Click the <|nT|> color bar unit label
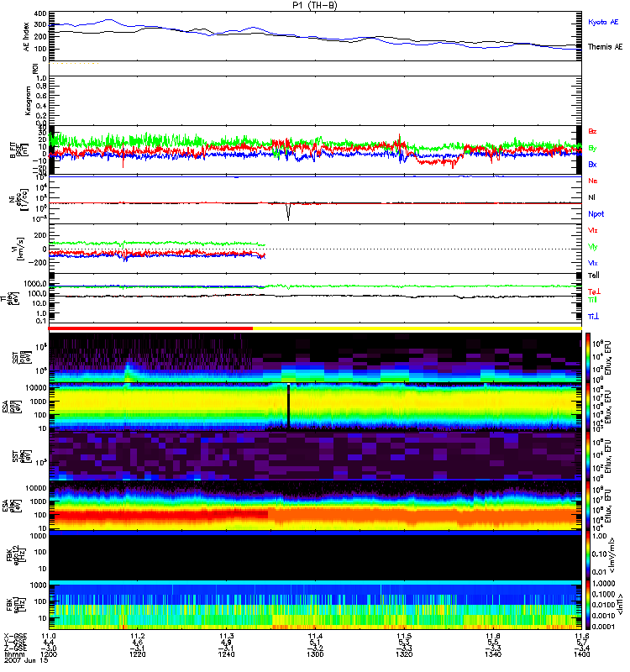This screenshot has height=672, width=630. pos(620,606)
